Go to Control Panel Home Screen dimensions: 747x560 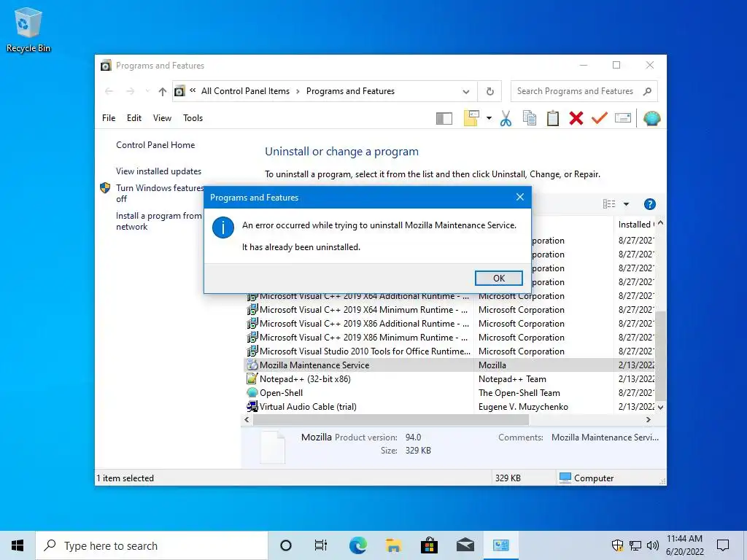pos(155,145)
